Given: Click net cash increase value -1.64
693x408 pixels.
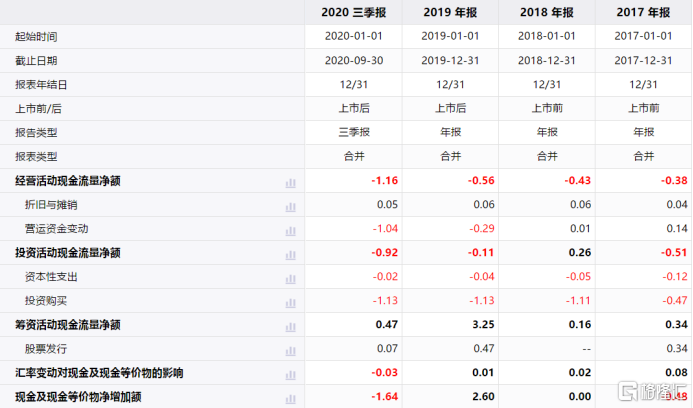Looking at the screenshot, I should coord(385,397).
